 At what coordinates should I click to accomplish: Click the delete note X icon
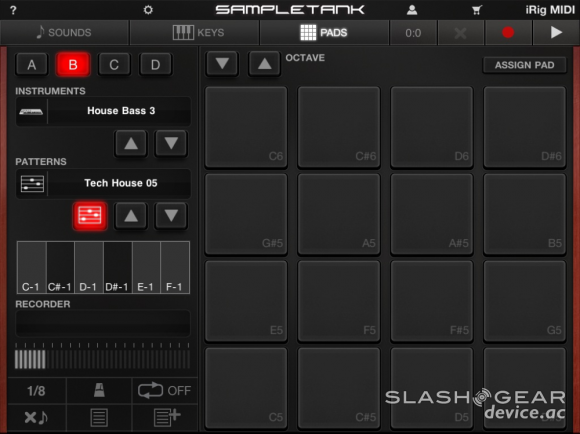click(x=36, y=417)
